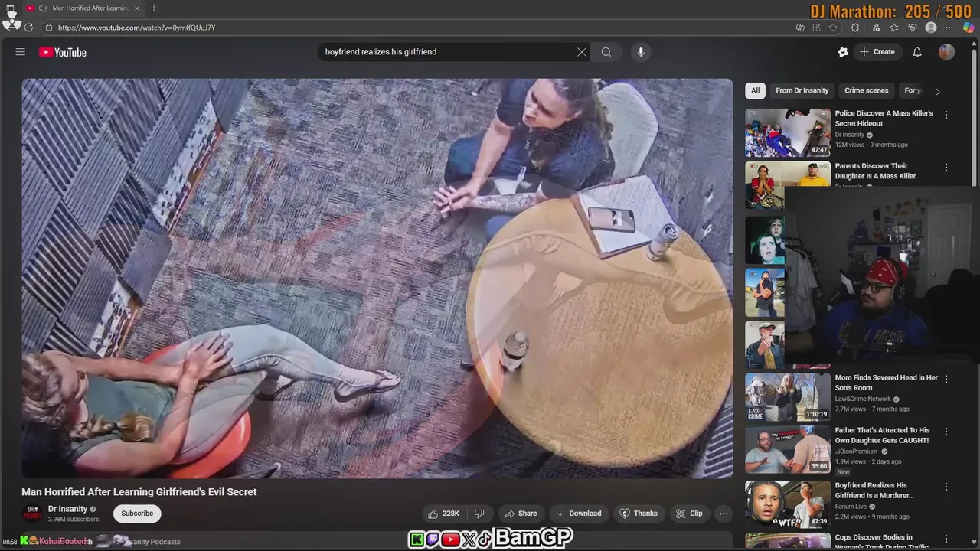
Task: Select the 'Crime scenes' filter chip
Action: (866, 90)
